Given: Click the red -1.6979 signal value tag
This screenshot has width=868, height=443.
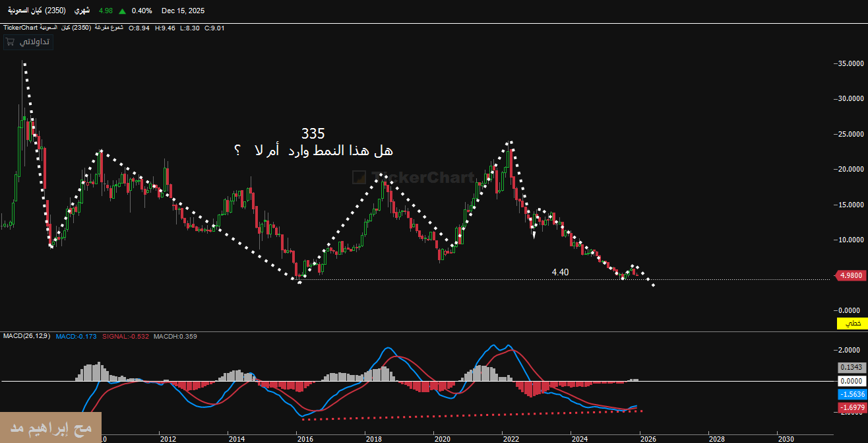Looking at the screenshot, I should point(850,409).
